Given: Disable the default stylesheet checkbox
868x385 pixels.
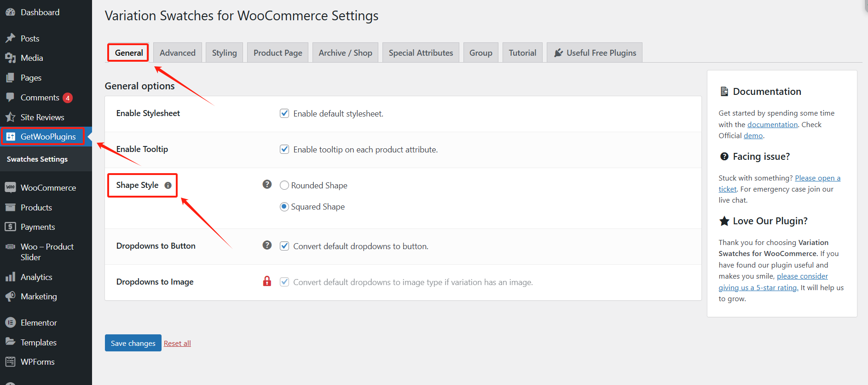Looking at the screenshot, I should 284,113.
